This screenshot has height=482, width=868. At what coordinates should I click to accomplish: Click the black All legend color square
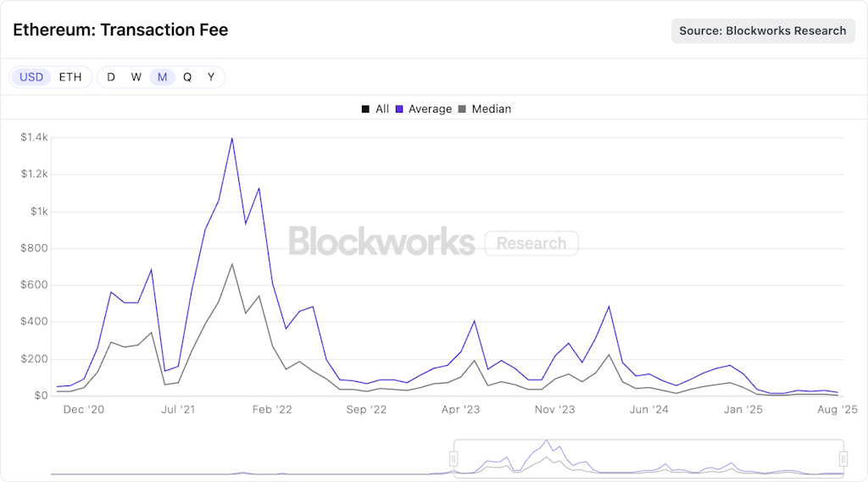[x=365, y=109]
